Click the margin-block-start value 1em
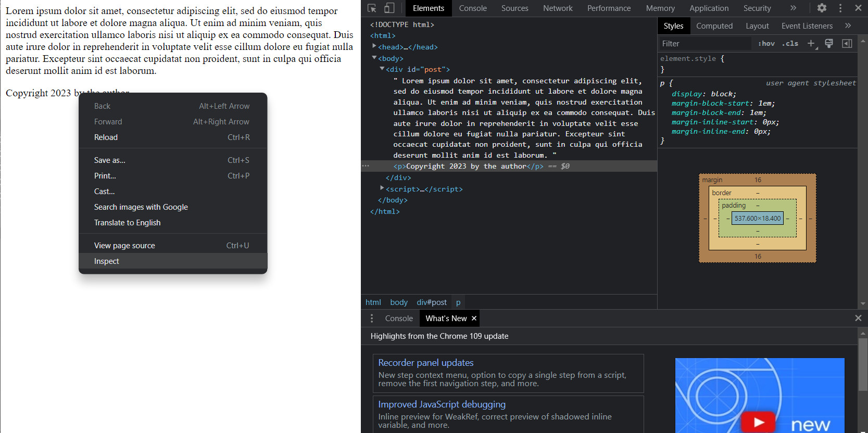 point(764,104)
